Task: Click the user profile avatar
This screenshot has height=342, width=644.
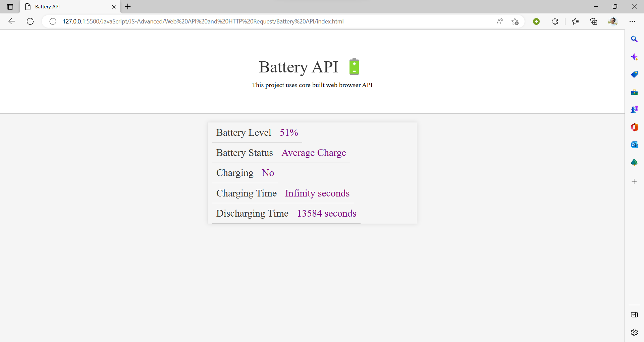Action: [x=612, y=21]
